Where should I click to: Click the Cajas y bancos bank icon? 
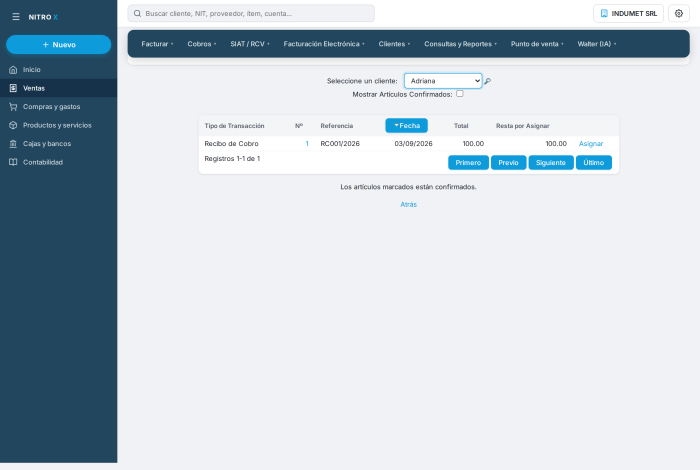pos(13,144)
